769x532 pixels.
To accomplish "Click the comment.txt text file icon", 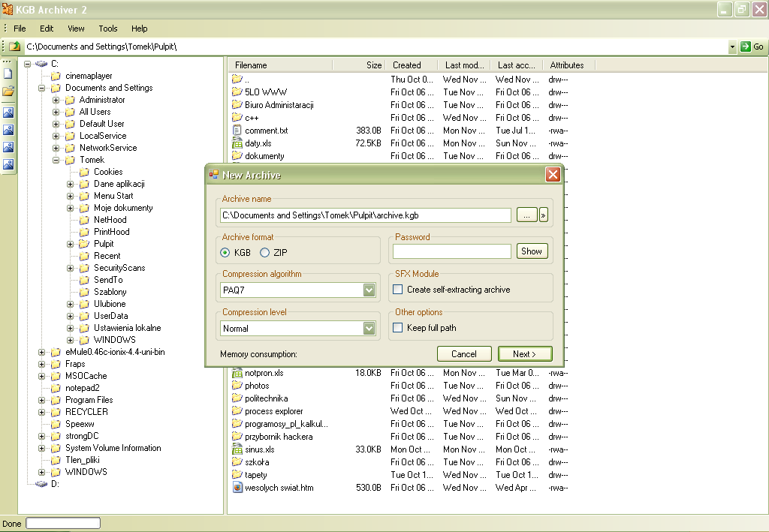I will click(x=237, y=131).
